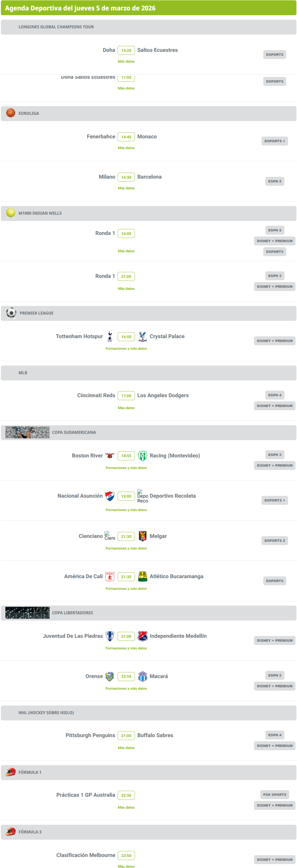Open Formaciones link for Boston River match
297x868 pixels.
pos(126,468)
